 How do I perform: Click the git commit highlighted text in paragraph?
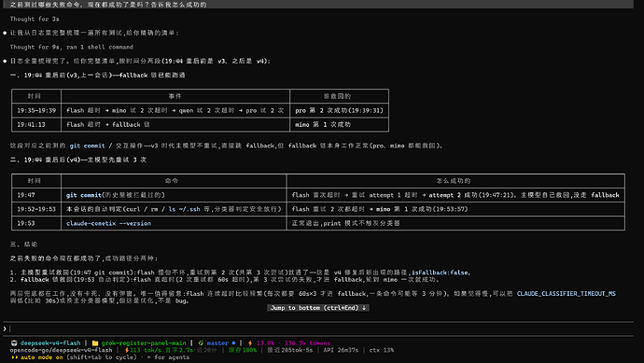87,146
